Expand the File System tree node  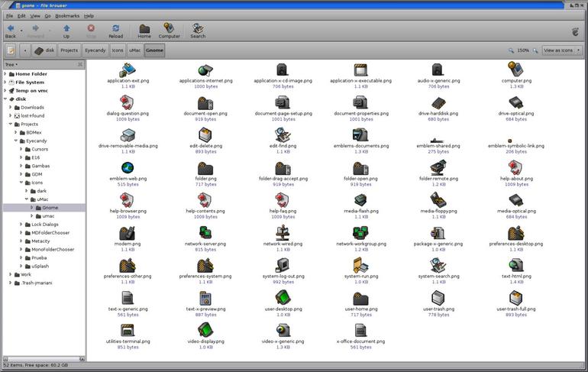coord(5,82)
